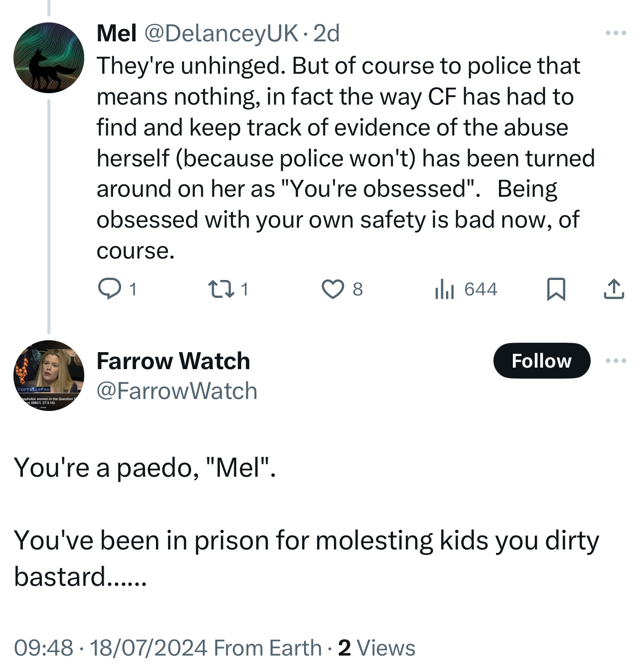Follow the Farrow Watch account
Image resolution: width=643 pixels, height=672 pixels.
coord(541,361)
